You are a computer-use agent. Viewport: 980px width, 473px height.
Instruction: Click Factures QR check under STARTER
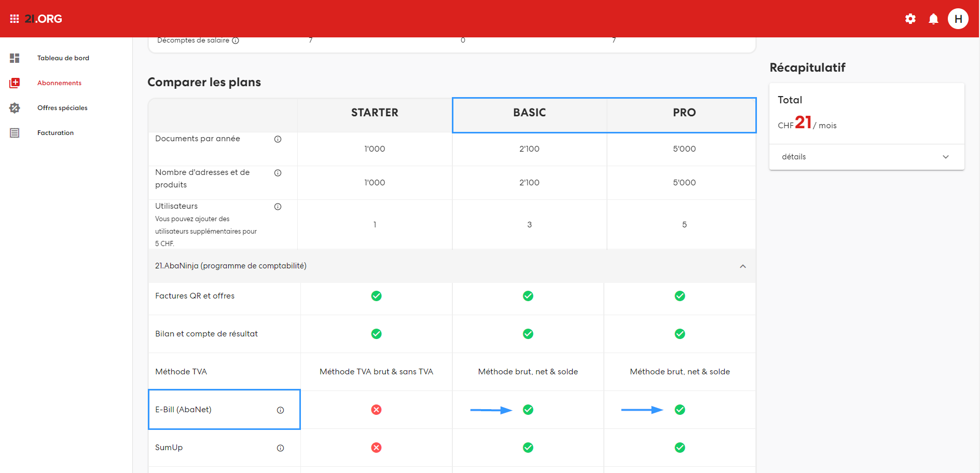377,296
